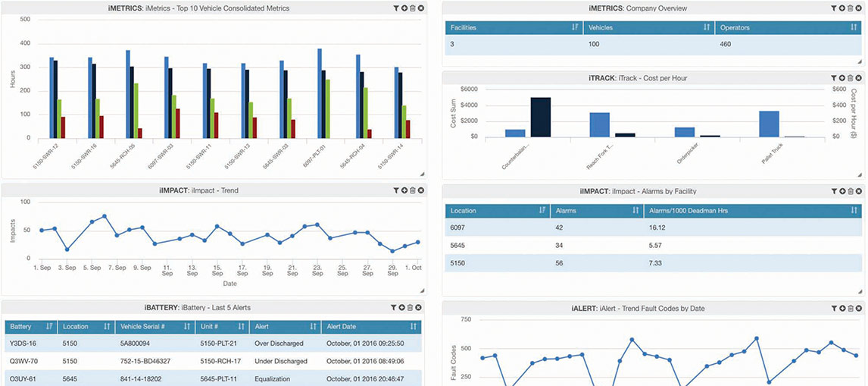868x386 pixels.
Task: Sort Alarms by Facility by Location column
Action: click(542, 210)
